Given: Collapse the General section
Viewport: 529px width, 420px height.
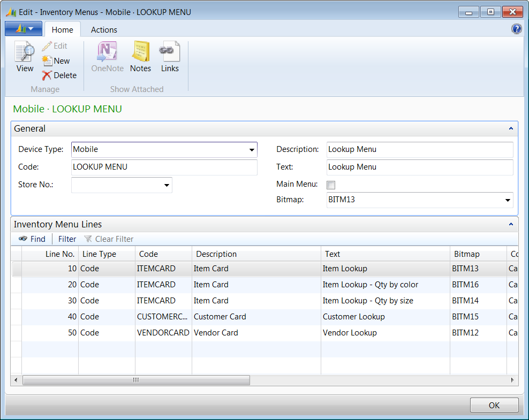Looking at the screenshot, I should [510, 129].
